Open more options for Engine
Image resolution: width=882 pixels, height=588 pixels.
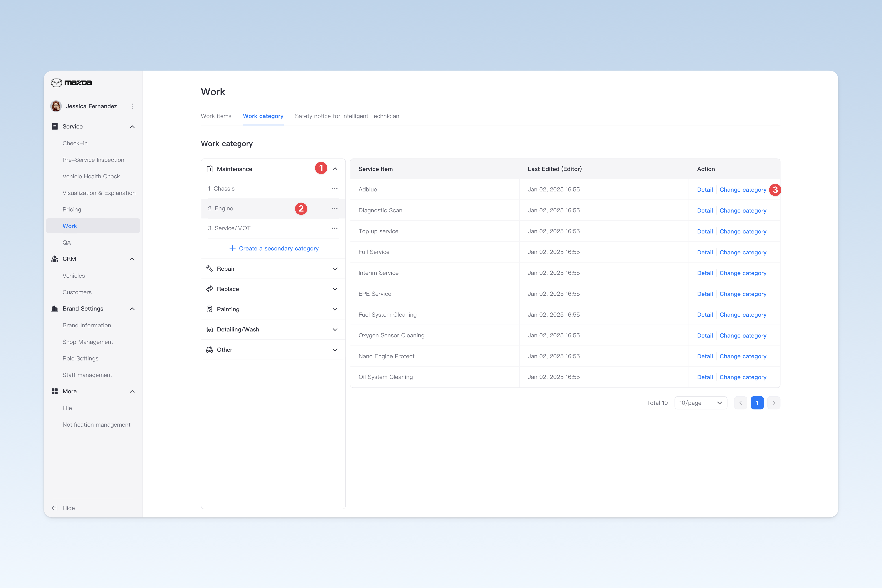335,208
